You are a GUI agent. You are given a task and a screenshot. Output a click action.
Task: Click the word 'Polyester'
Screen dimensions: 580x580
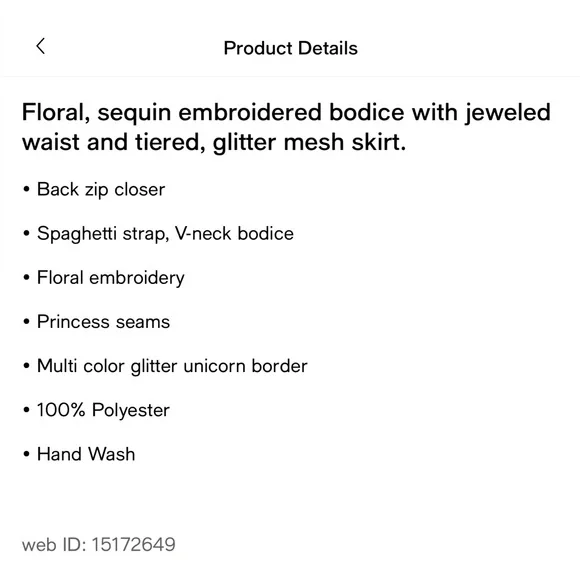(131, 411)
